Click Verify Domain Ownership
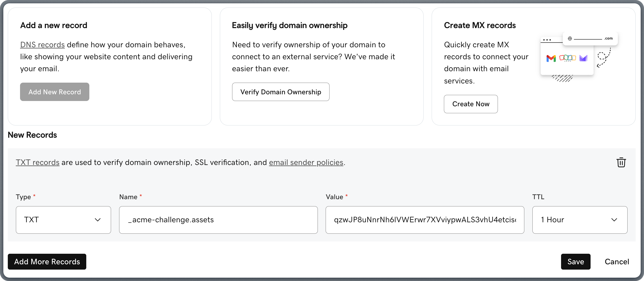Screen dimensions: 644x281 tap(281, 92)
